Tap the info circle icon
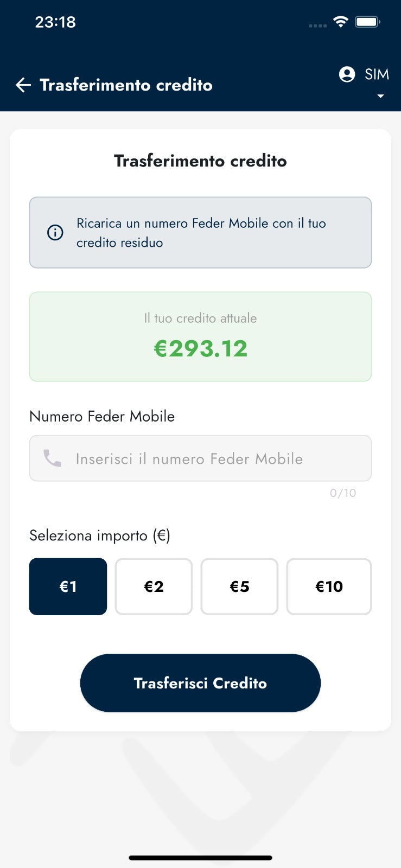Viewport: 401px width, 868px height. pos(55,233)
